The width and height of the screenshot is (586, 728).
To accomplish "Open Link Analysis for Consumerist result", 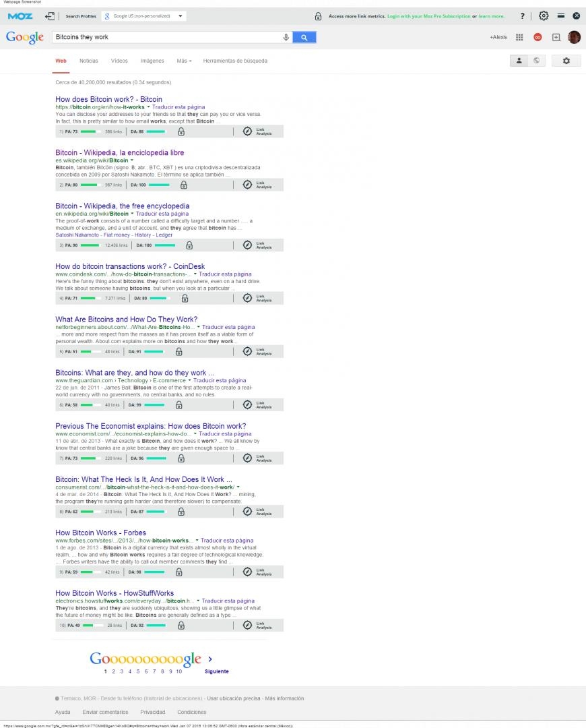I will point(257,512).
